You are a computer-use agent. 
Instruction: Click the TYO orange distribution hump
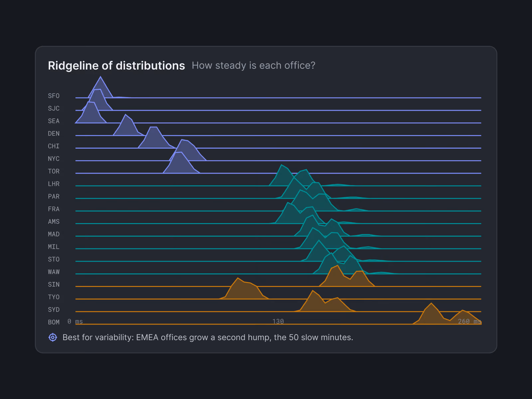pos(244,290)
